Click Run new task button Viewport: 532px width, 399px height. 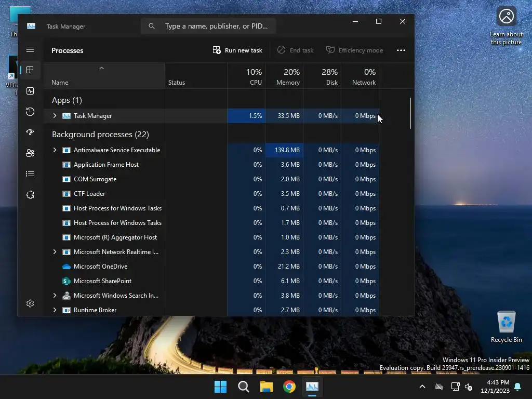(237, 50)
